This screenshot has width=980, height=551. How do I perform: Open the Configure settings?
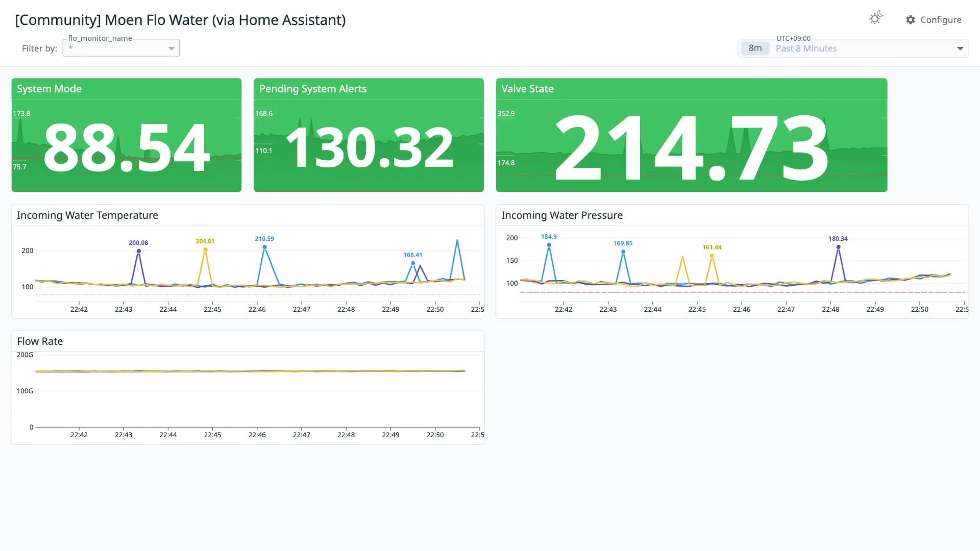click(x=934, y=20)
